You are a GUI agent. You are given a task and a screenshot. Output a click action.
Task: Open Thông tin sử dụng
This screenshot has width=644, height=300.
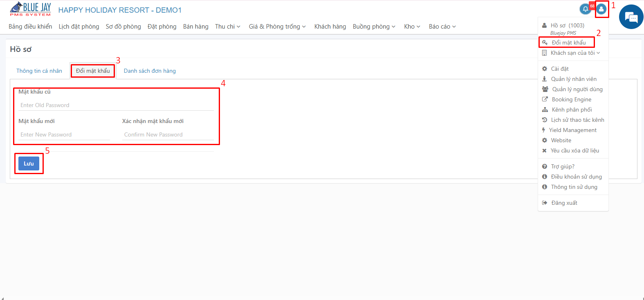pyautogui.click(x=574, y=187)
